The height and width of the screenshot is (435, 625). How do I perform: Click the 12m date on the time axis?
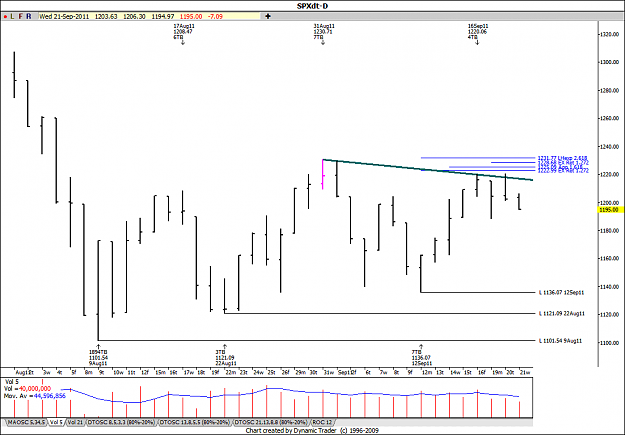(427, 372)
